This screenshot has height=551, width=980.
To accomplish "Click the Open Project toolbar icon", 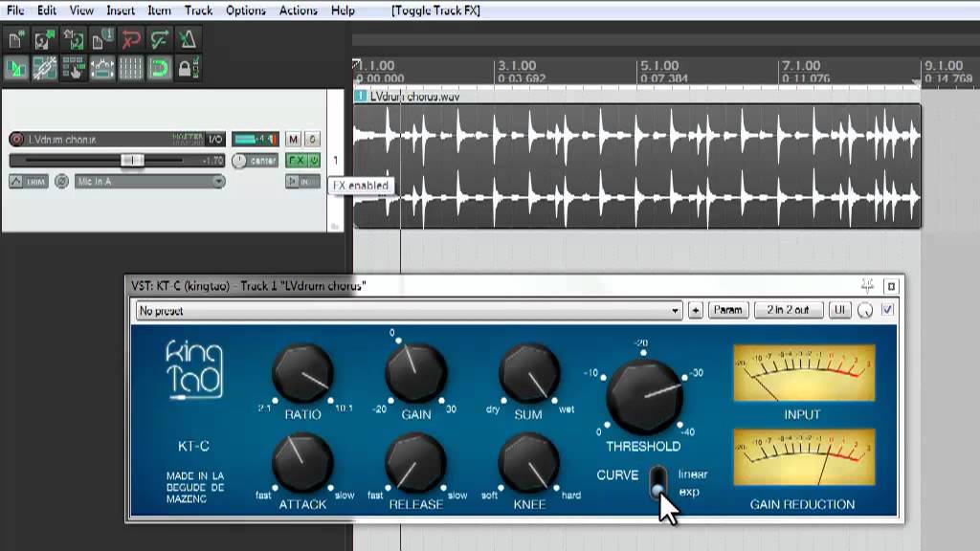I will coord(44,40).
